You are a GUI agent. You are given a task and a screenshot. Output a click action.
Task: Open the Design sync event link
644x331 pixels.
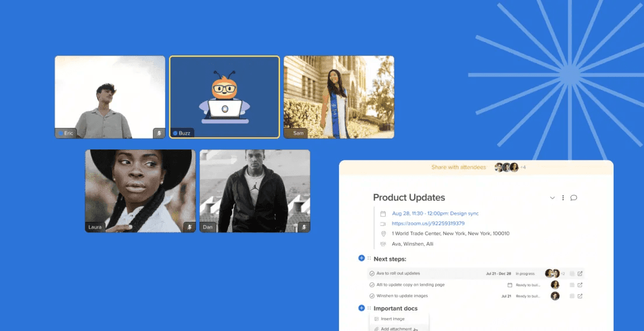(435, 214)
